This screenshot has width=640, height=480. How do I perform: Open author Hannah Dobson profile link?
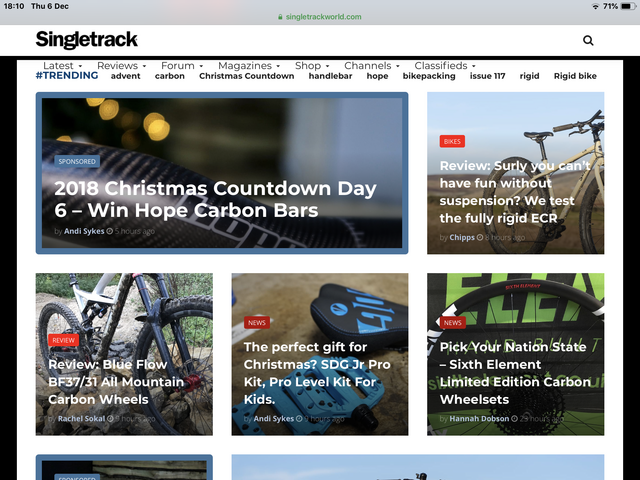479,418
